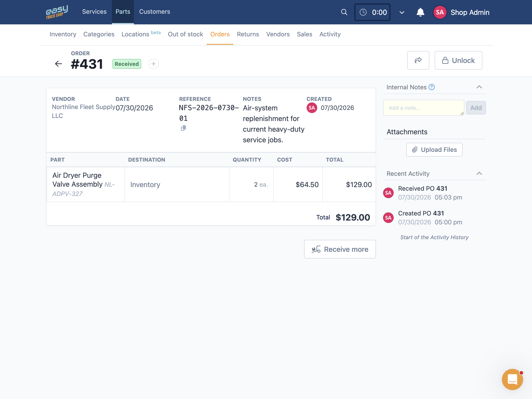532x399 pixels.
Task: Open the notifications bell
Action: tap(420, 12)
